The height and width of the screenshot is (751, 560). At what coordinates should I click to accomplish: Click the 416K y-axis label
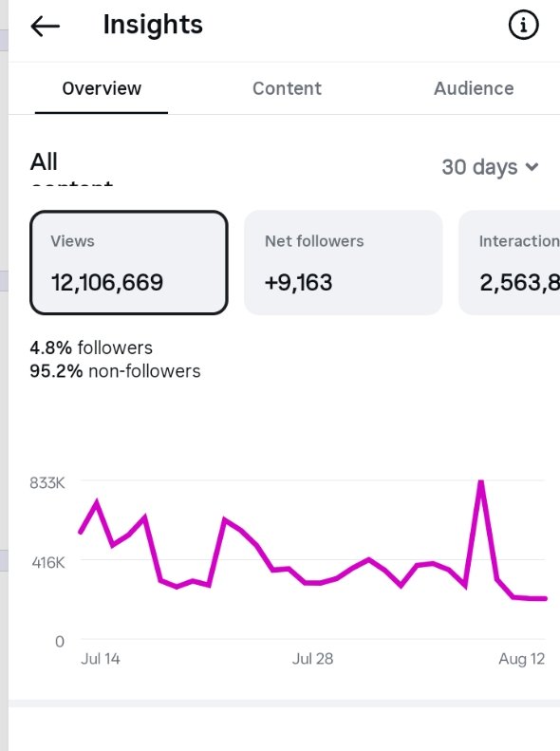click(48, 562)
